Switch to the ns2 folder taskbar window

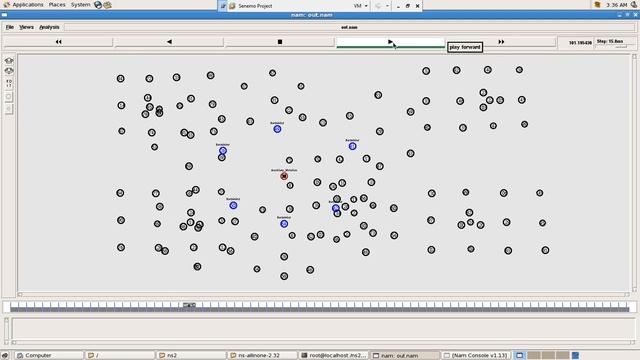point(191,356)
